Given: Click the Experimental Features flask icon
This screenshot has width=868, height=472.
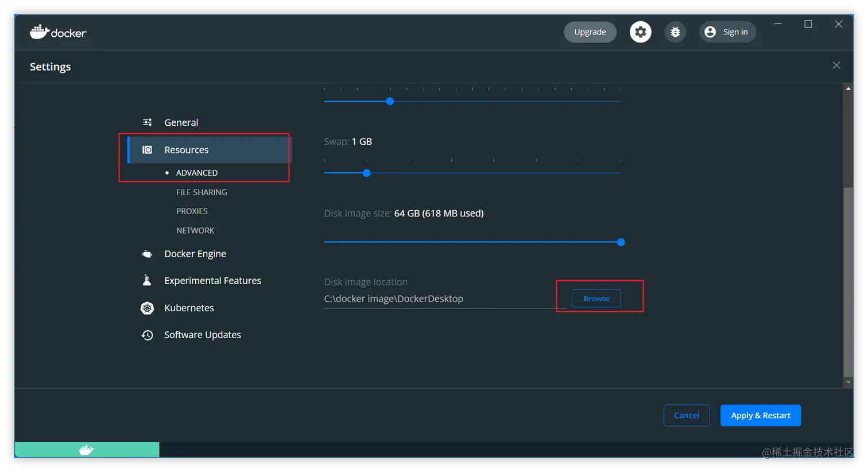Looking at the screenshot, I should coord(148,280).
